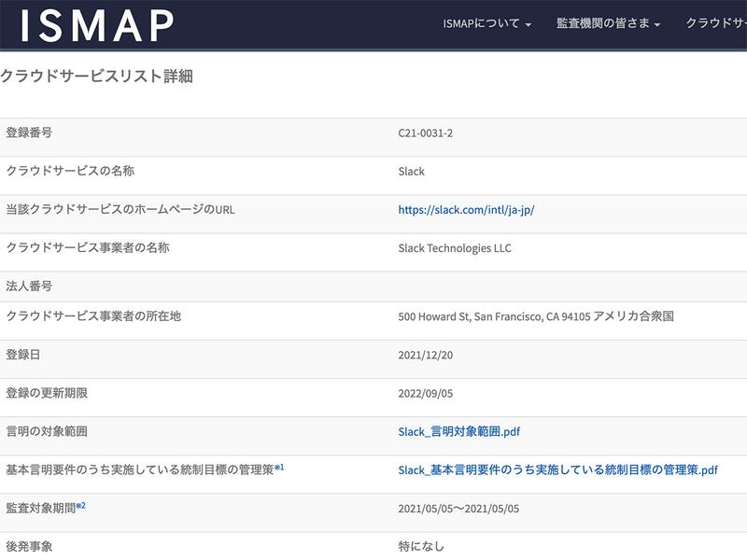
Task: Open the クラウドサ menu item at right edge
Action: point(716,23)
